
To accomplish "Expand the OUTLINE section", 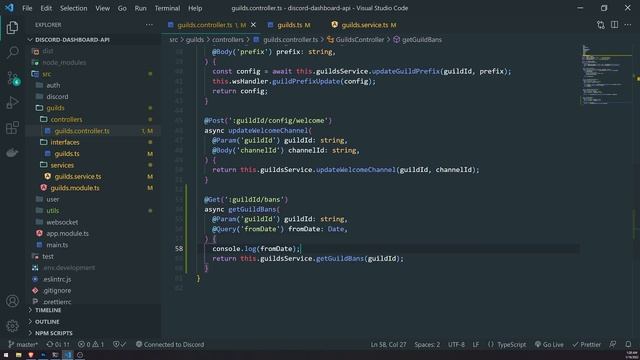I will pos(47,322).
